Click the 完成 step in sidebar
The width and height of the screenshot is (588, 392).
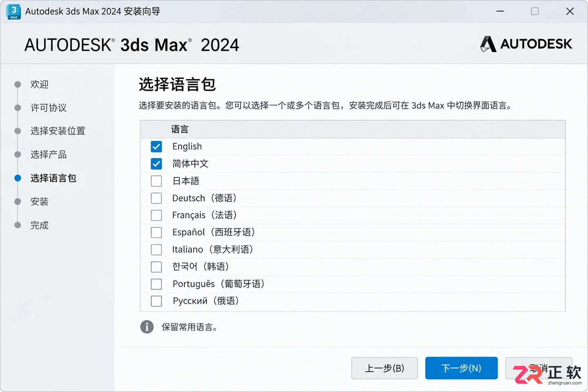(40, 225)
